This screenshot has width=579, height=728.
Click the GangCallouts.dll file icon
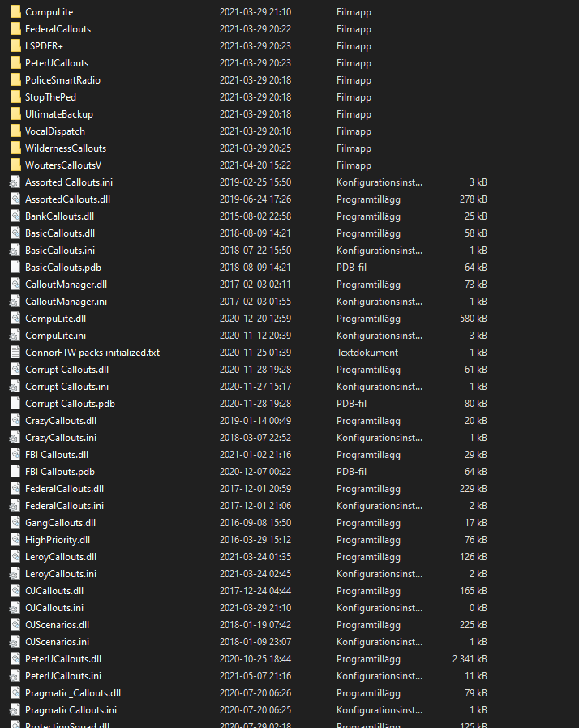pyautogui.click(x=15, y=523)
